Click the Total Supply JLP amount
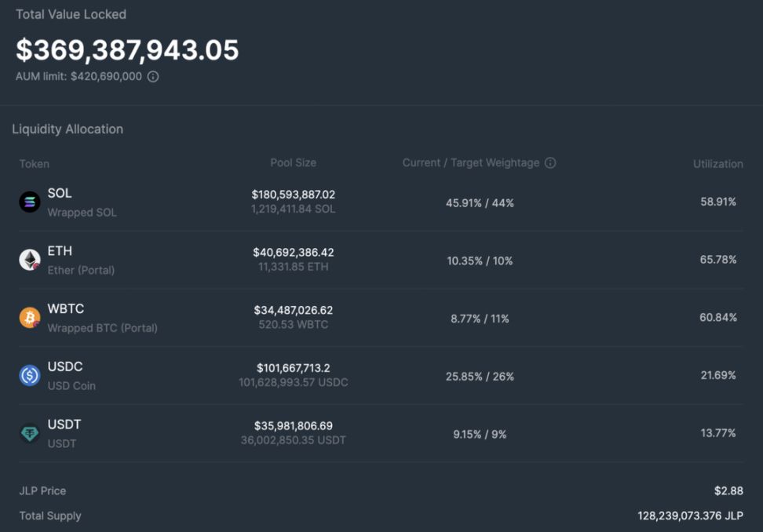The image size is (763, 532). 689,516
